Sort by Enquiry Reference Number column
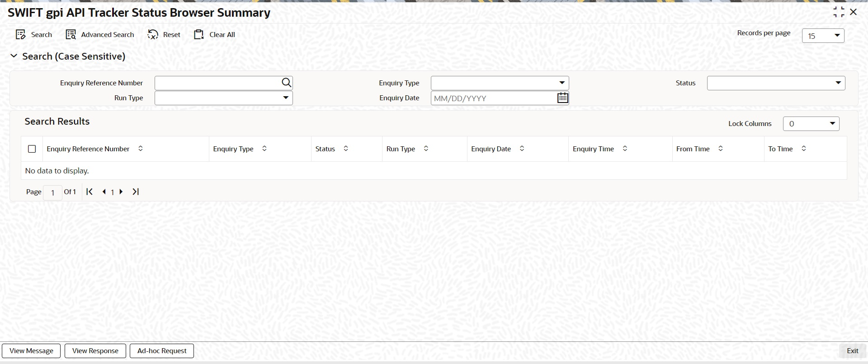868x364 pixels. click(141, 149)
